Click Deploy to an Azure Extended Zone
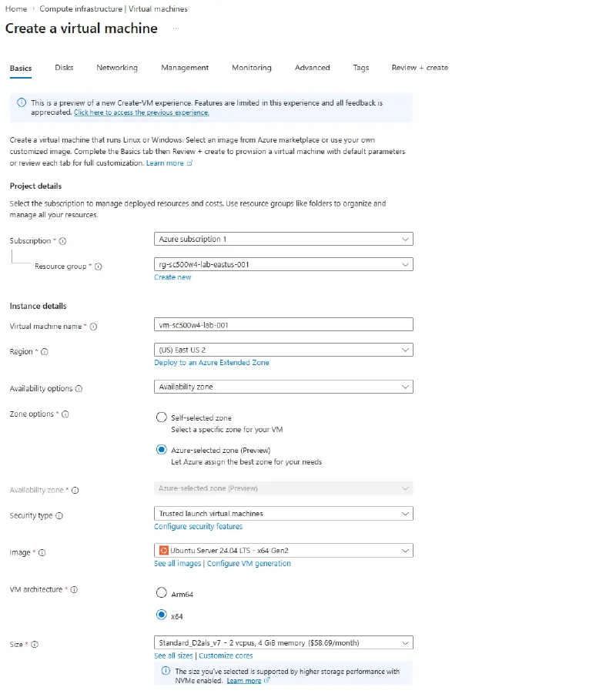 pyautogui.click(x=212, y=363)
